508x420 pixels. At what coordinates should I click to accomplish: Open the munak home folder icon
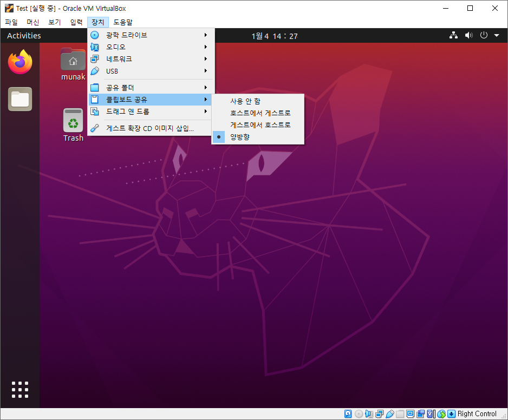(x=73, y=64)
